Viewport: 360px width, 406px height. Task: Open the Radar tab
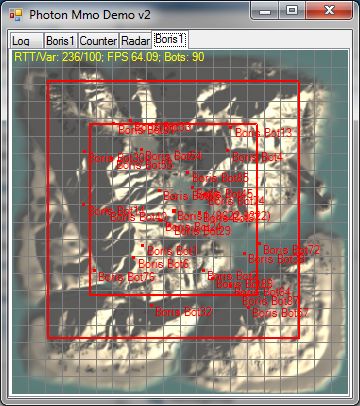coord(135,41)
